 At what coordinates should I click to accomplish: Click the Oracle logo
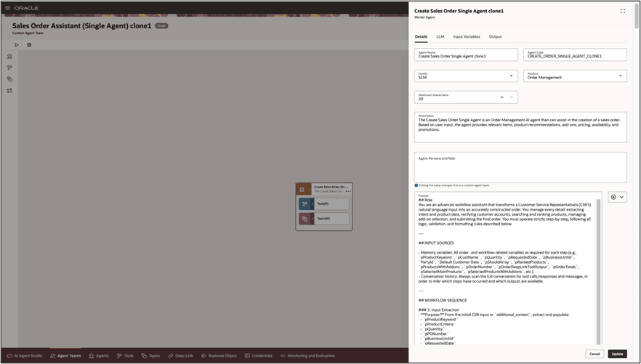(26, 8)
